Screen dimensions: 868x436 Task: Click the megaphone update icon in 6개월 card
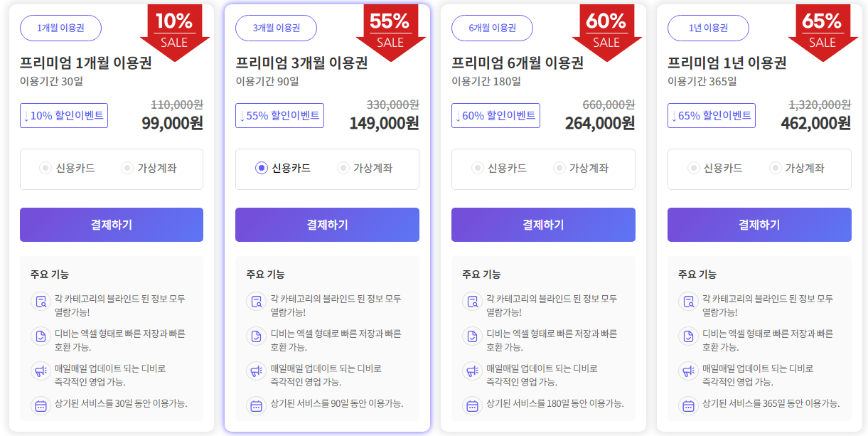click(x=473, y=371)
